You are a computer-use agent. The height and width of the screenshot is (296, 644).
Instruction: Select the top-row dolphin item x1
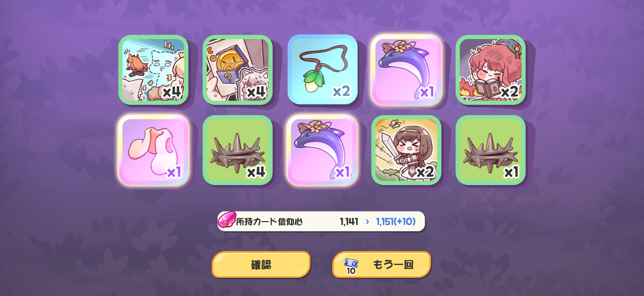coord(406,70)
